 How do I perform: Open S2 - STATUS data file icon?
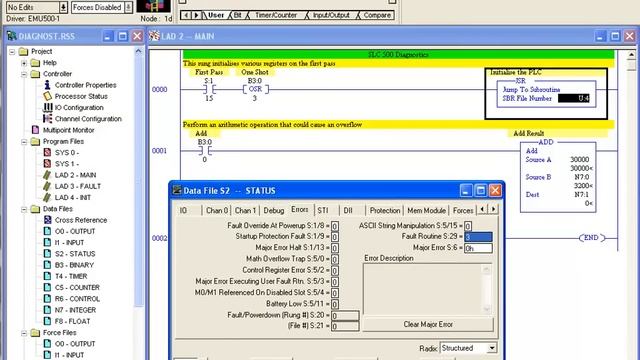tap(47, 253)
